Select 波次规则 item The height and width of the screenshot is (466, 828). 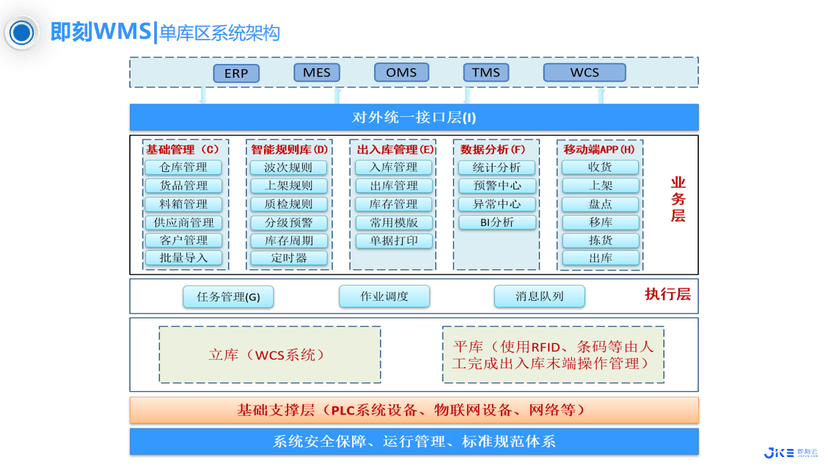[288, 167]
